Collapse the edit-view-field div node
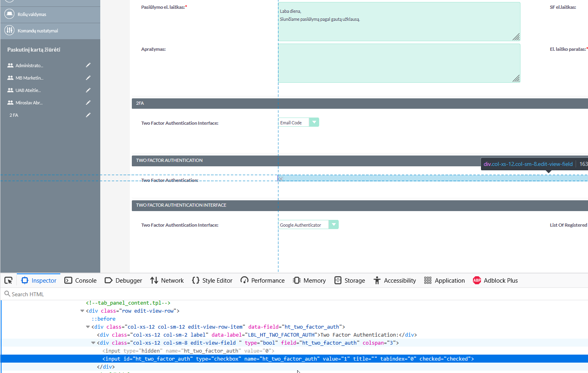588x373 pixels. tap(93, 343)
